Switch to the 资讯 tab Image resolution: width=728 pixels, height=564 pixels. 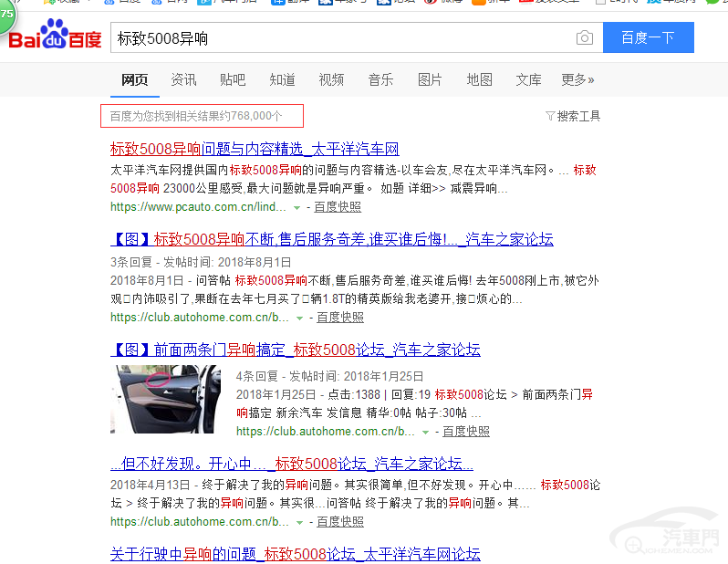coord(183,80)
